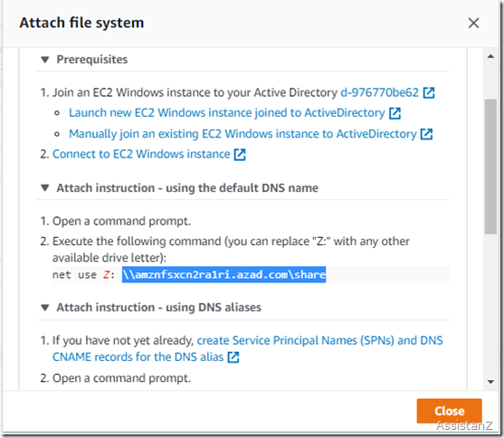Viewport: 504px width, 438px height.
Task: Click external link icon beside d-976770be62
Action: click(429, 92)
